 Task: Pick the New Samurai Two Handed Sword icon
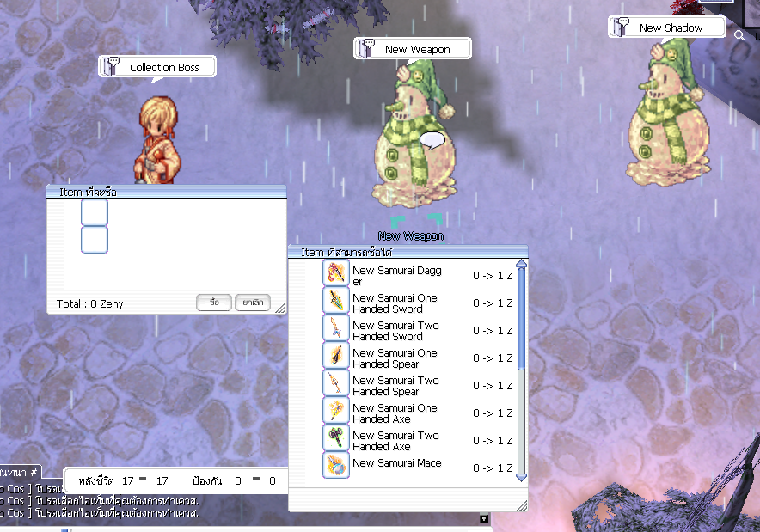[335, 327]
